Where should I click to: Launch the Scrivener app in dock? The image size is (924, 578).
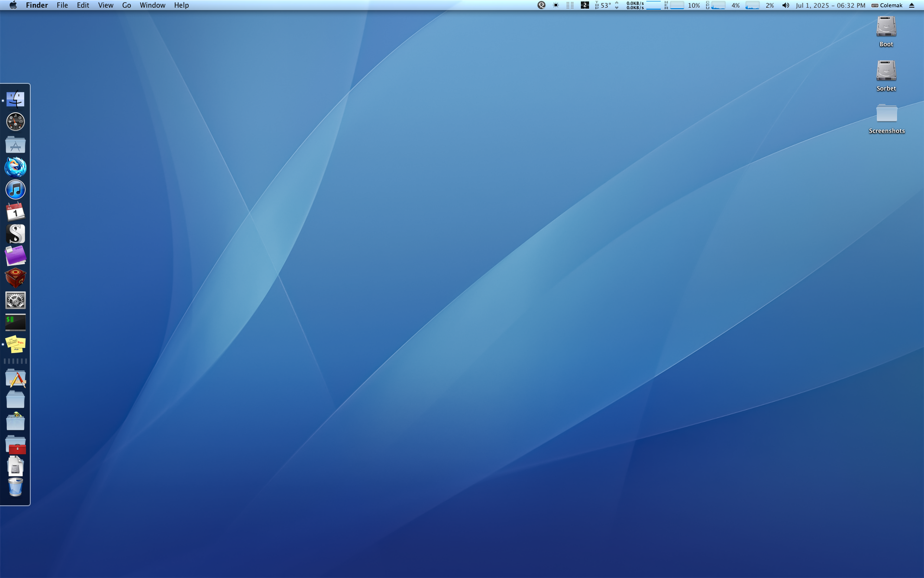[15, 234]
